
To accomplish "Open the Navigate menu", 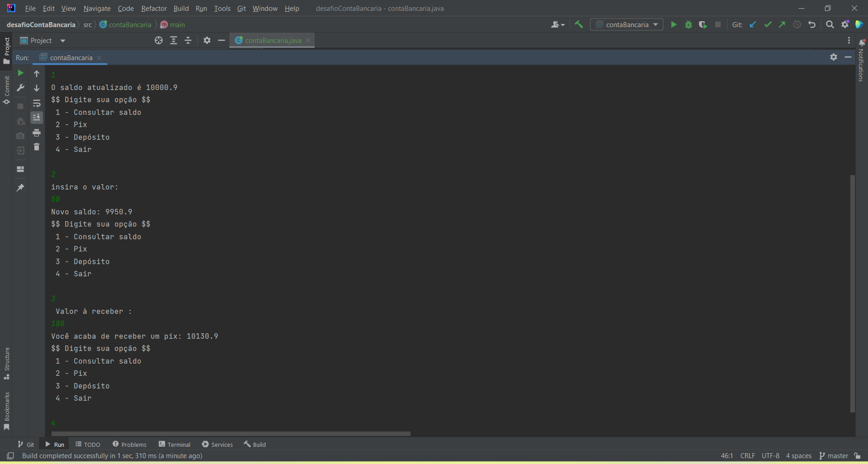I will point(97,9).
